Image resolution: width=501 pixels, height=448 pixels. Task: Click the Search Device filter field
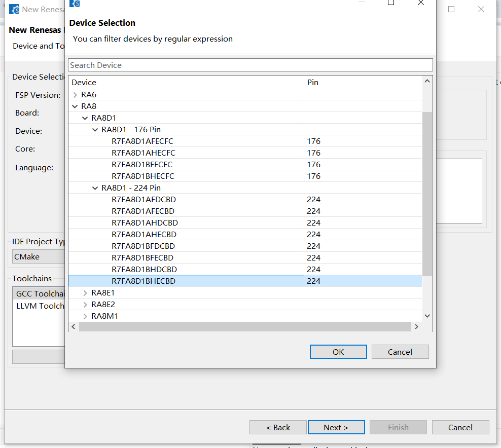click(x=250, y=65)
